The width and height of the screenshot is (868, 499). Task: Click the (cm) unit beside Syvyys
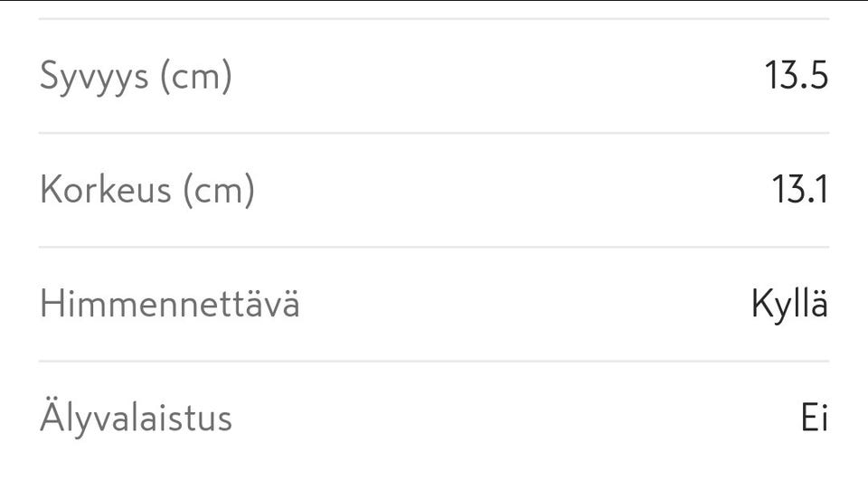pos(195,77)
